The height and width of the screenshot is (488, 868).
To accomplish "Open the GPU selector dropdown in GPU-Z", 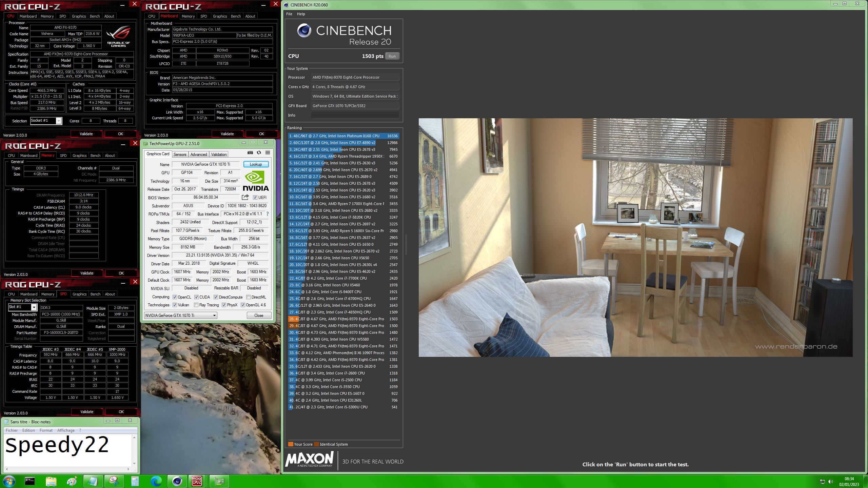I will pyautogui.click(x=180, y=316).
